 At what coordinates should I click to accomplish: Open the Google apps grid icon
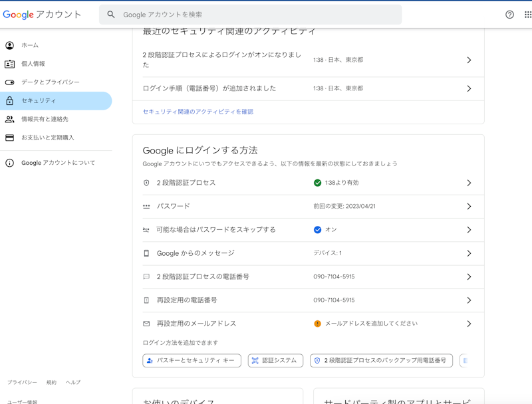[x=528, y=15]
